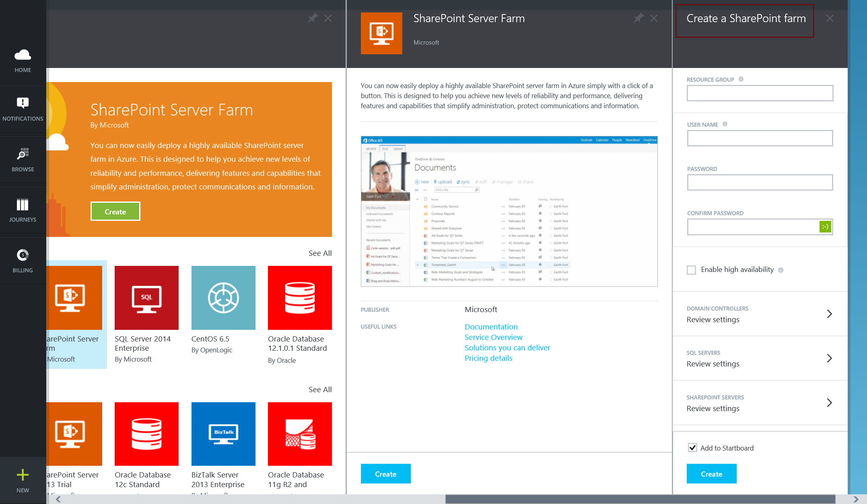This screenshot has height=504, width=867.
Task: Expand Domain Controllers review settings
Action: 760,314
